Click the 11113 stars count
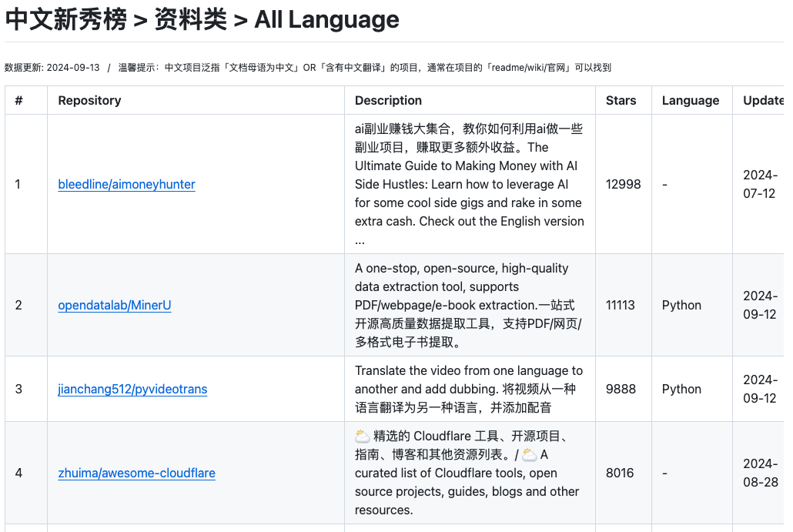Screen dimensions: 793x532 (620, 306)
